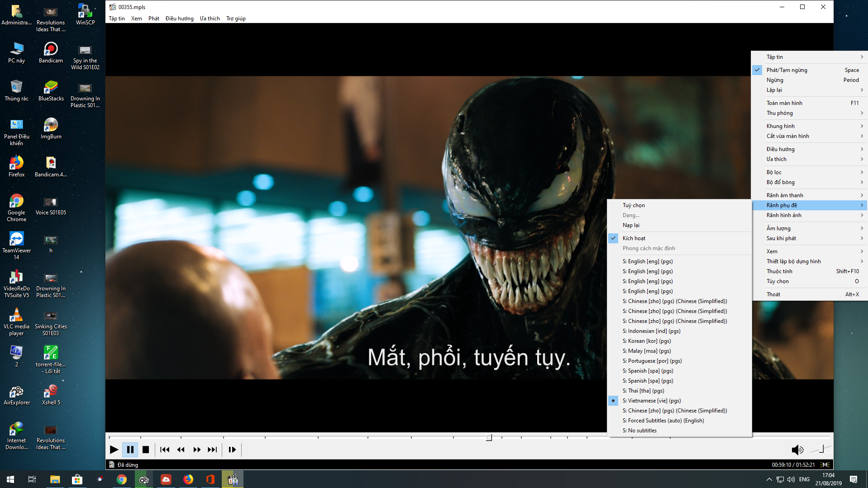Select Forced Subtitles (auto) (English)

pos(679,421)
